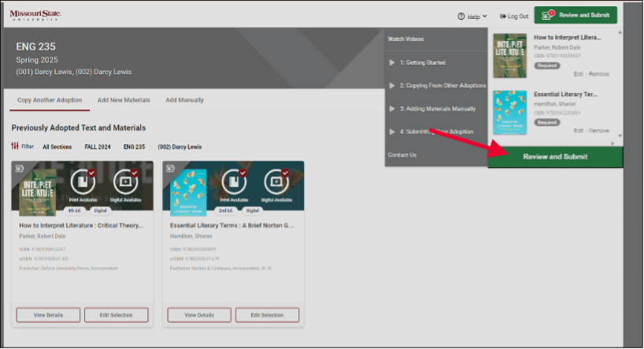Open the Contact Us link
644x349 pixels.
(402, 155)
